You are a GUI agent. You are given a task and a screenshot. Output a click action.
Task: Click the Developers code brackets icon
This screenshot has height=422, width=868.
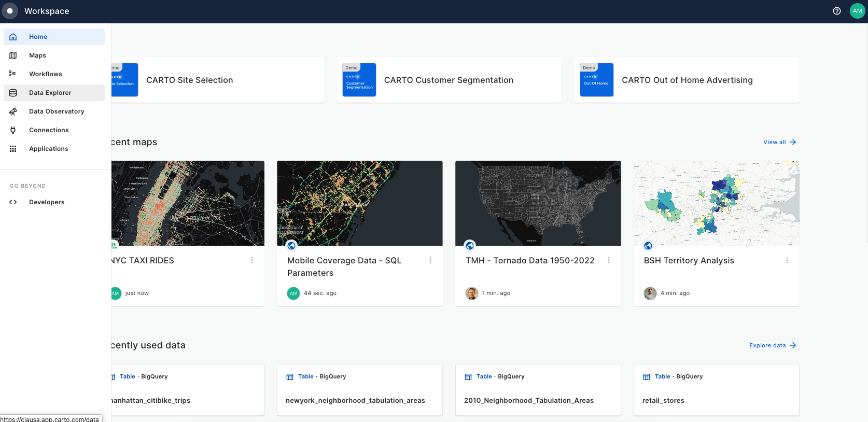(x=13, y=202)
